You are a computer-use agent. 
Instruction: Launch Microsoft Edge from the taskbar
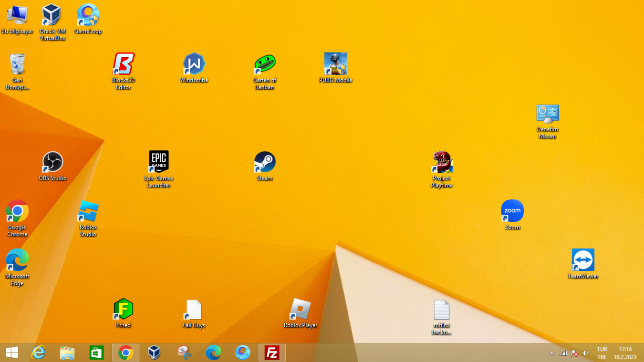point(213,352)
